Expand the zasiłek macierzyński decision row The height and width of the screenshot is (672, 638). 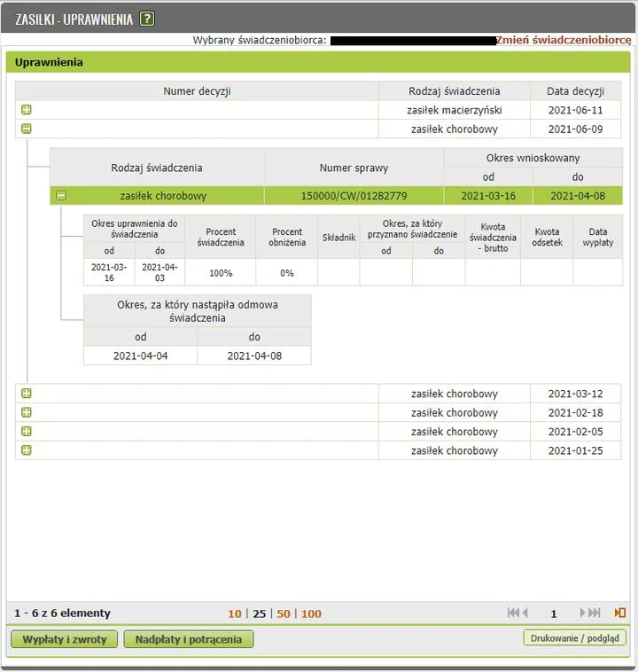(x=27, y=110)
